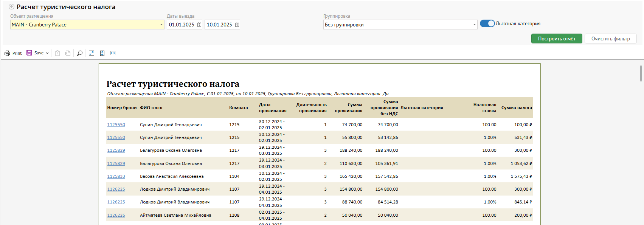Open the Группировка dropdown list
Image resolution: width=644 pixels, height=225 pixels.
point(475,25)
